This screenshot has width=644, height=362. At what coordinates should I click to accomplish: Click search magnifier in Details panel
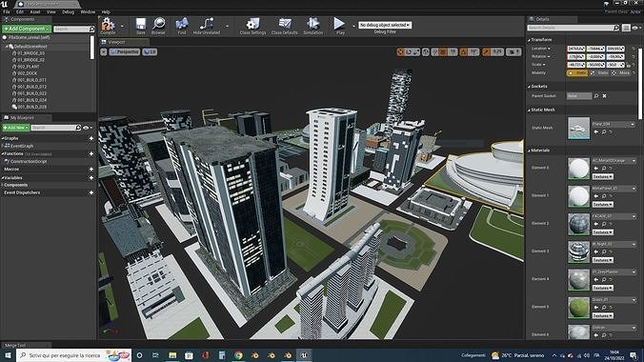(x=616, y=28)
